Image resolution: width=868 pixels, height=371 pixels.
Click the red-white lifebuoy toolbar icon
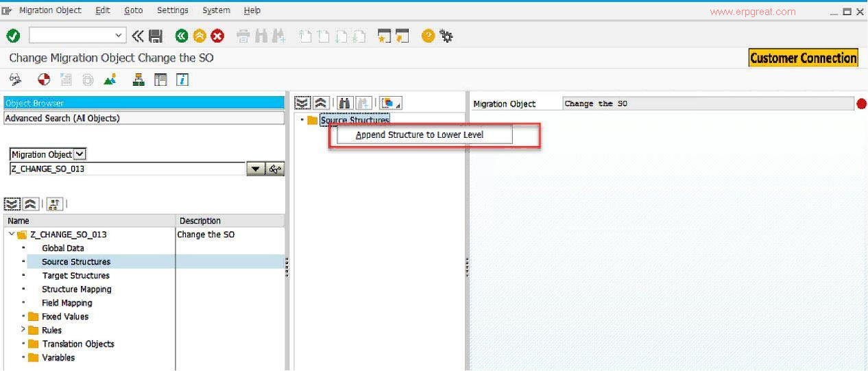44,80
